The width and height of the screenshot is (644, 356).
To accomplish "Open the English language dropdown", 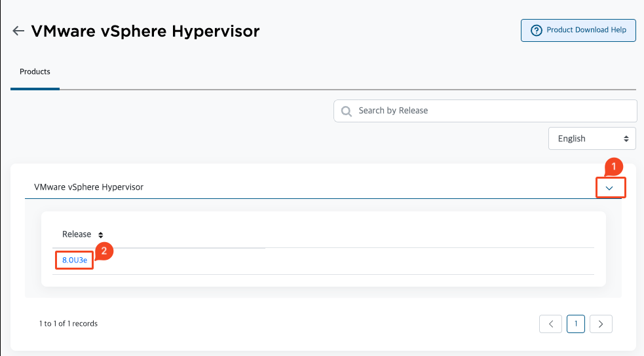I will [592, 139].
